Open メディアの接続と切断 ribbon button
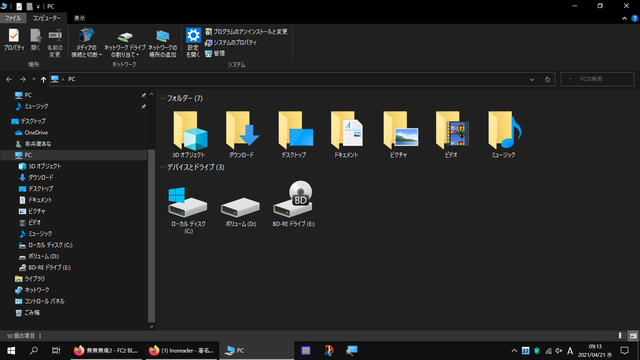Viewport: 640px width, 360px height. pos(86,43)
